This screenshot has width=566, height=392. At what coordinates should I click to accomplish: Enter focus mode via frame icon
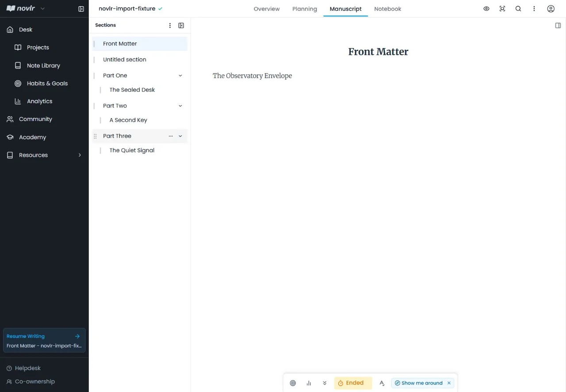(x=502, y=9)
